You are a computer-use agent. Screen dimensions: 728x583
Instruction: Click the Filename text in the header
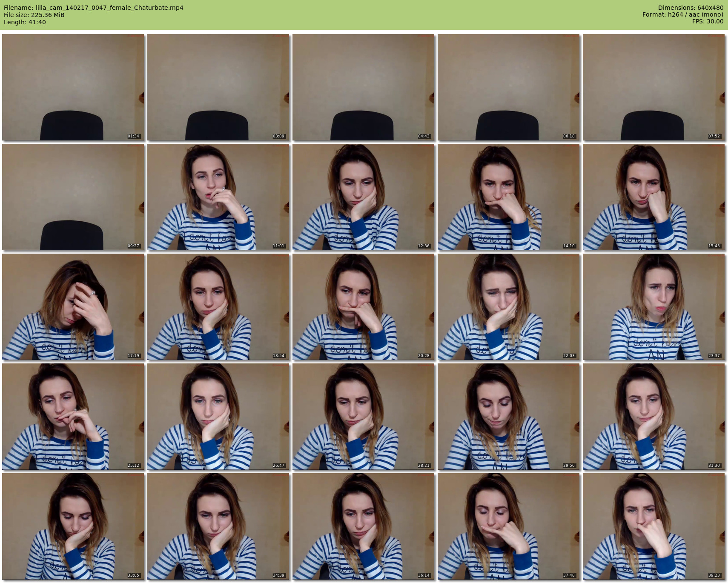point(94,8)
